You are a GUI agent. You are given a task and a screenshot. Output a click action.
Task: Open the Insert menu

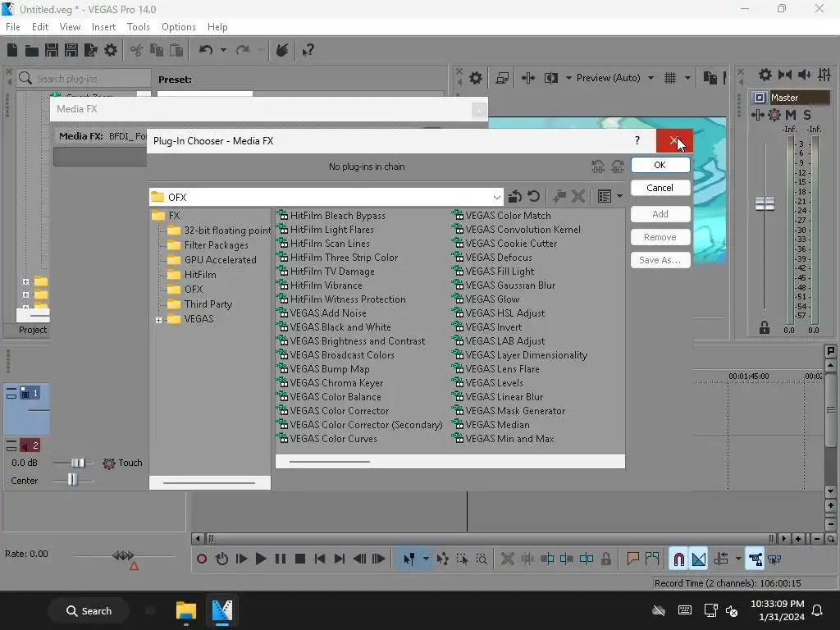click(x=103, y=27)
